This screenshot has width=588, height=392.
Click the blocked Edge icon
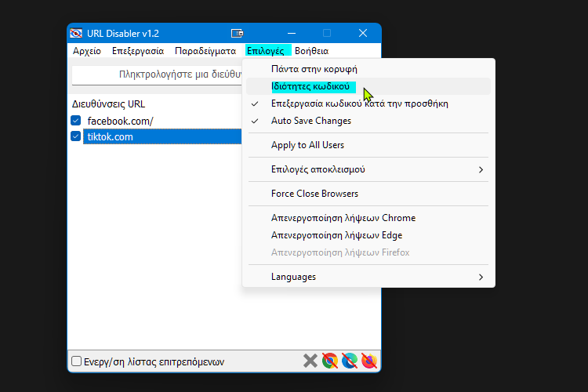(x=350, y=361)
